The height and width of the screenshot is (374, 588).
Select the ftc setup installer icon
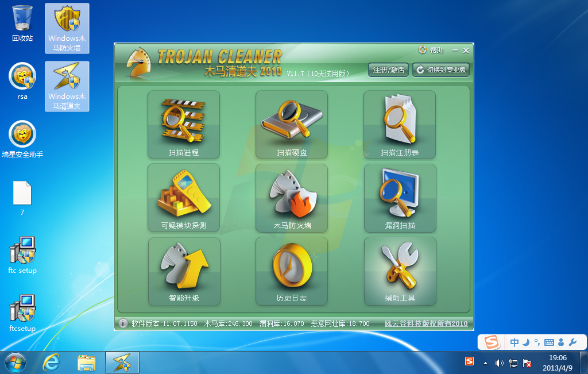coord(22,255)
